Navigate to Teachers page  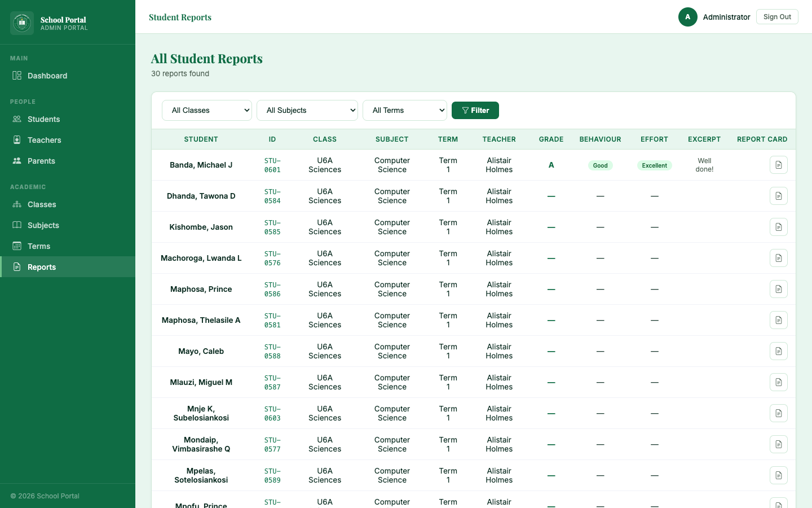(x=44, y=140)
